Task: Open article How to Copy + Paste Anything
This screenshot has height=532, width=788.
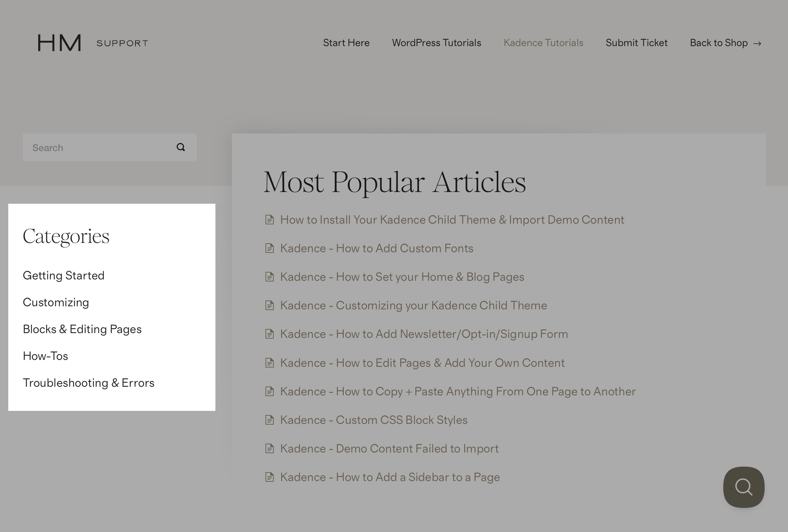Action: pos(458,391)
